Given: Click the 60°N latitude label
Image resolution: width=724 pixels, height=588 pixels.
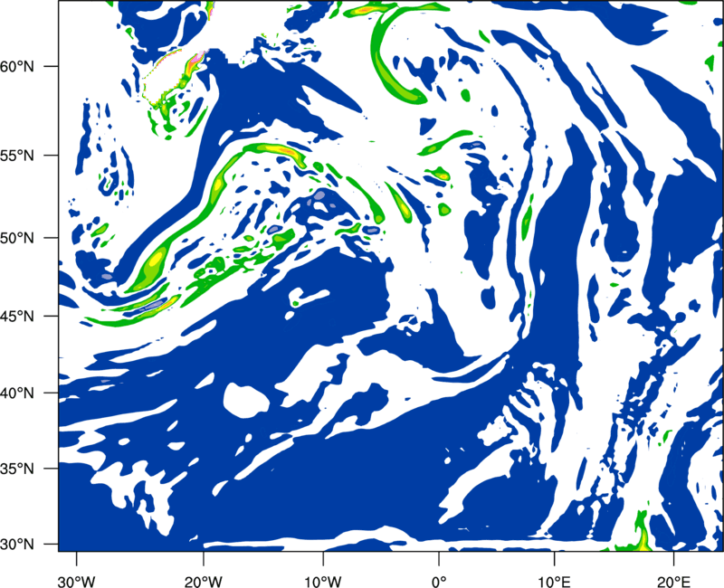Looking at the screenshot, I should tap(17, 66).
